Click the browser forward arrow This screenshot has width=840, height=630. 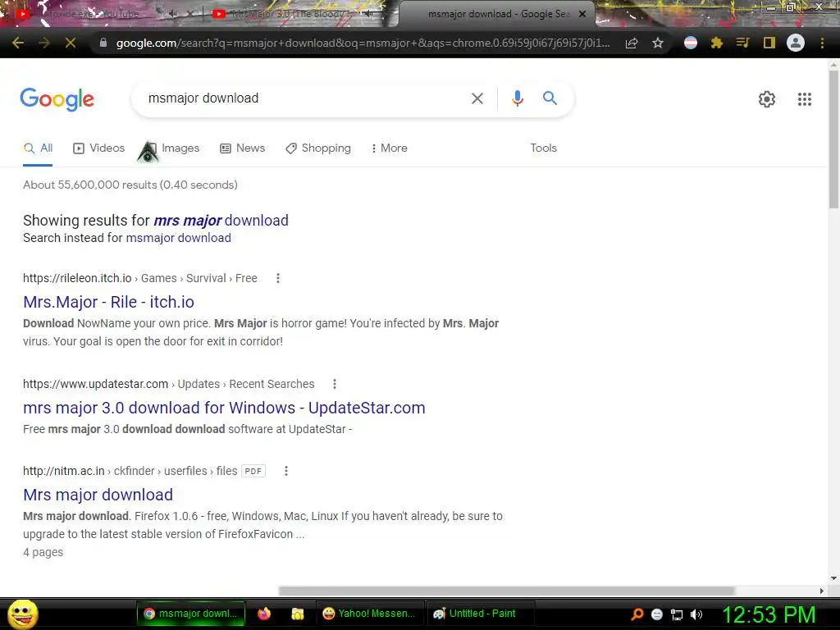pyautogui.click(x=44, y=43)
